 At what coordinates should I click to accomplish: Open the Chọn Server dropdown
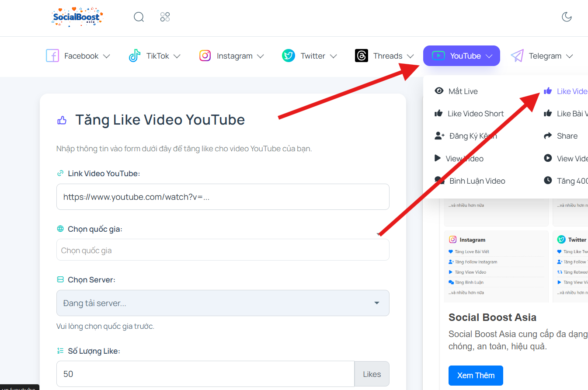pyautogui.click(x=223, y=303)
